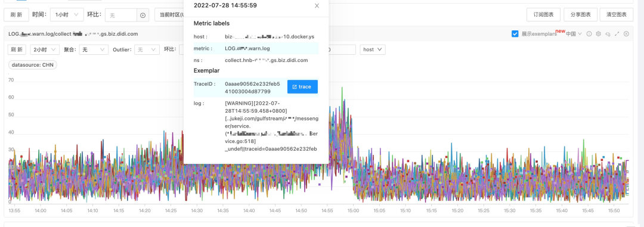Image resolution: width=644 pixels, height=227 pixels.
Task: Open the 2小时 chart time dropdown
Action: point(45,49)
